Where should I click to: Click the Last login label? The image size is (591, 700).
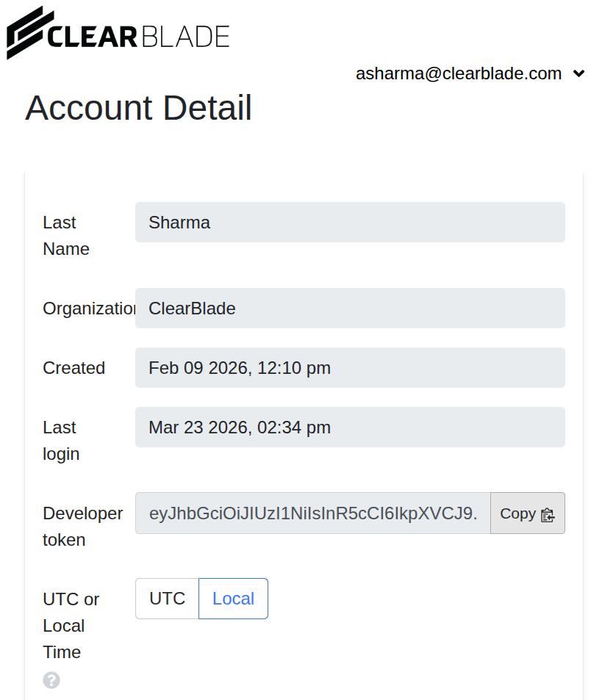pos(61,441)
